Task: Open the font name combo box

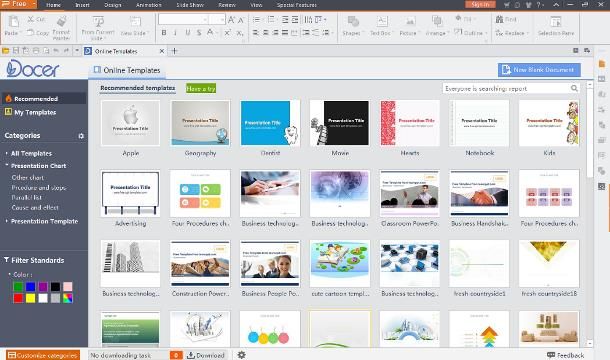Action: click(183, 19)
